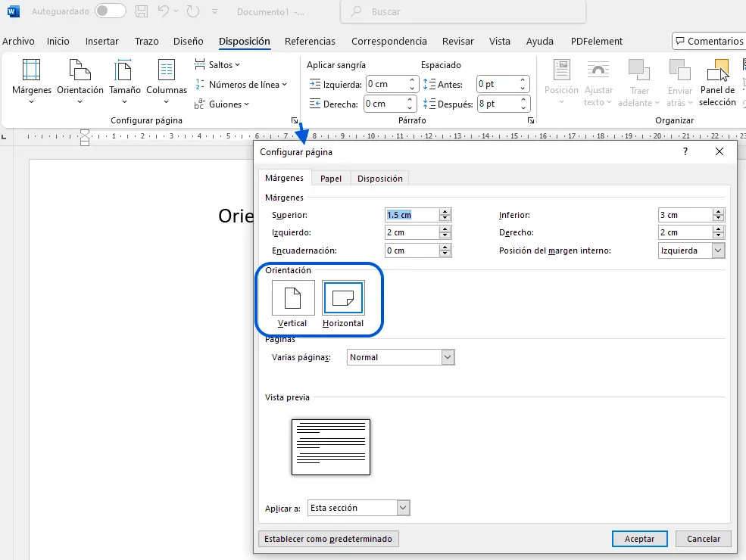Image resolution: width=746 pixels, height=560 pixels.
Task: Switch to the Vista ribbon tab
Action: click(500, 42)
